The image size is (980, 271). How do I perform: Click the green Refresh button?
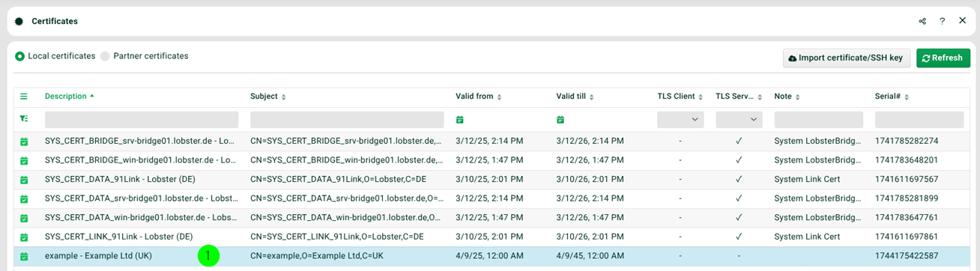pos(943,58)
